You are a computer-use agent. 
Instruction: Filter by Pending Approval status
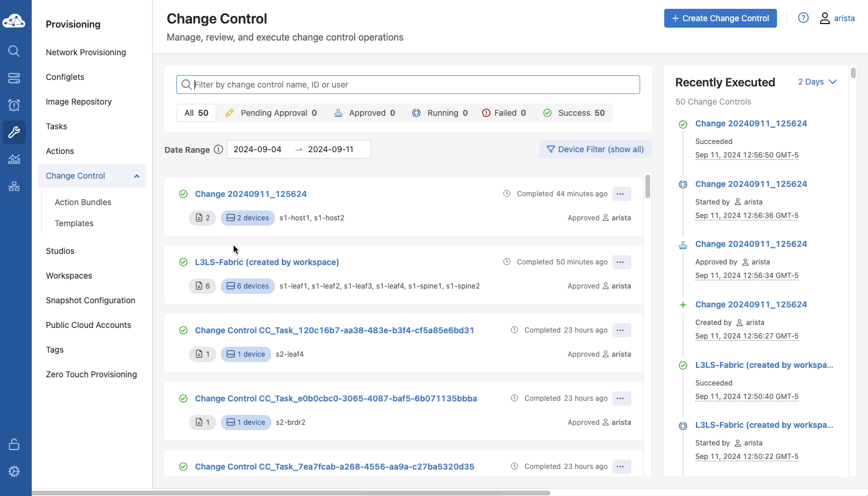[x=271, y=113]
